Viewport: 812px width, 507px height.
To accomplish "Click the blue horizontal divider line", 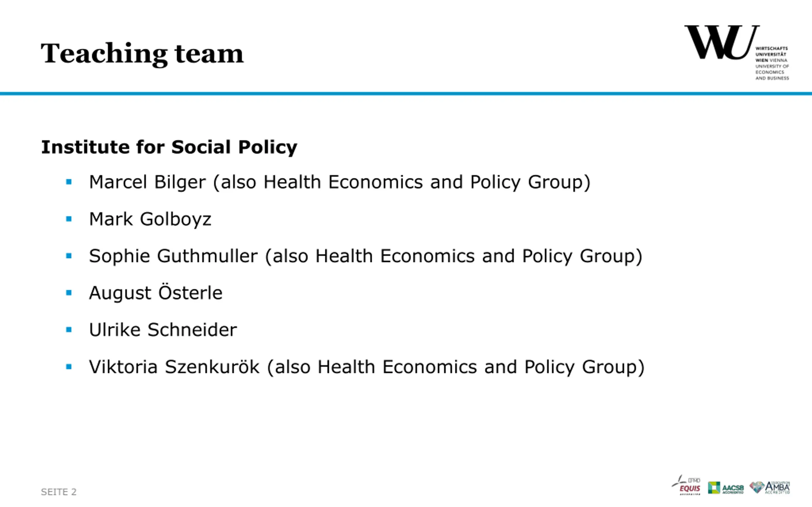I will (x=406, y=93).
